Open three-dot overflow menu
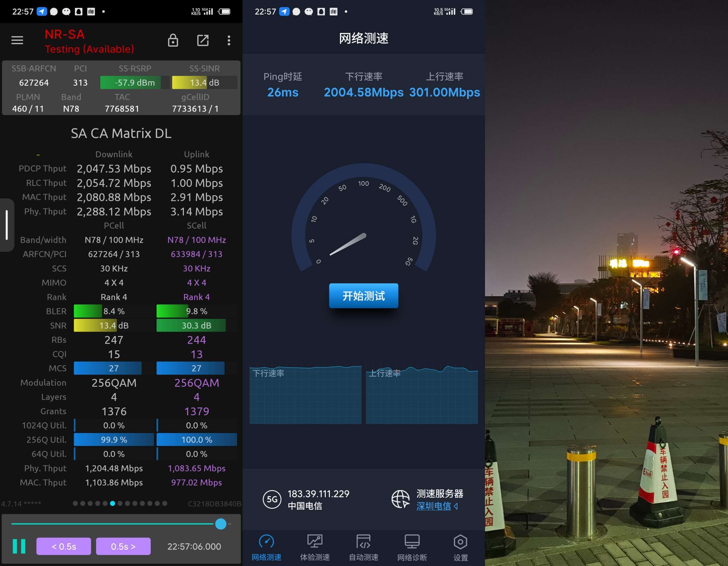The image size is (728, 566). click(x=229, y=40)
